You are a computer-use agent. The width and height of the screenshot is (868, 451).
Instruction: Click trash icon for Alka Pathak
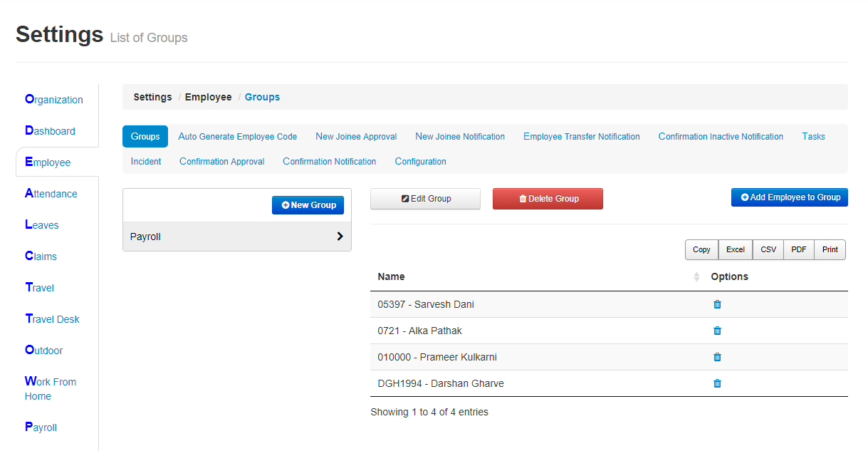point(717,331)
